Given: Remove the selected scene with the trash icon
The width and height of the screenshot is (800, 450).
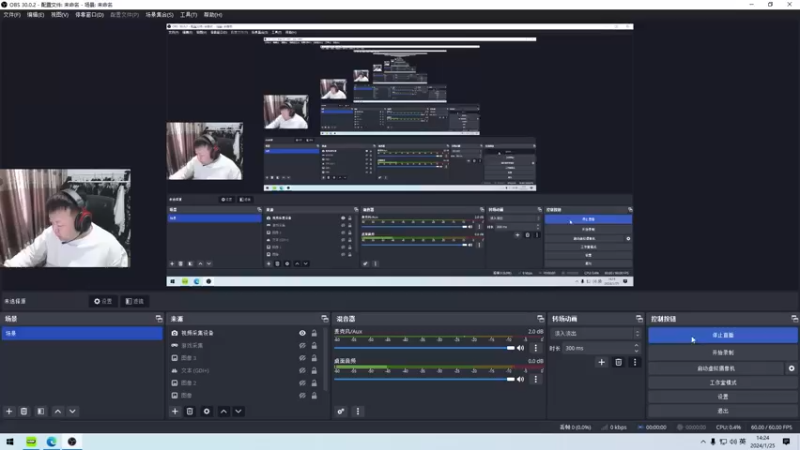Looking at the screenshot, I should (x=24, y=411).
